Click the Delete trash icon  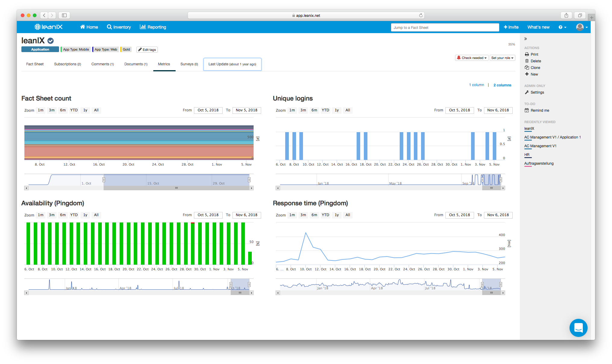(x=527, y=61)
